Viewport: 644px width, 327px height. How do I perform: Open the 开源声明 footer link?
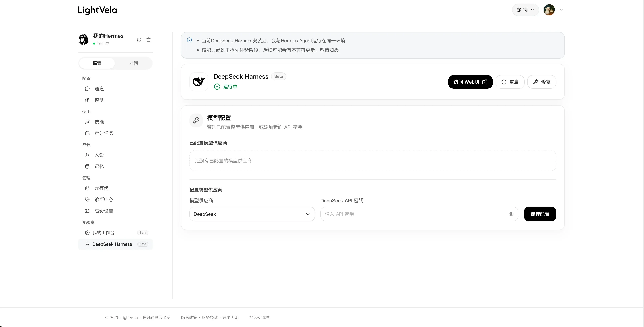click(230, 318)
